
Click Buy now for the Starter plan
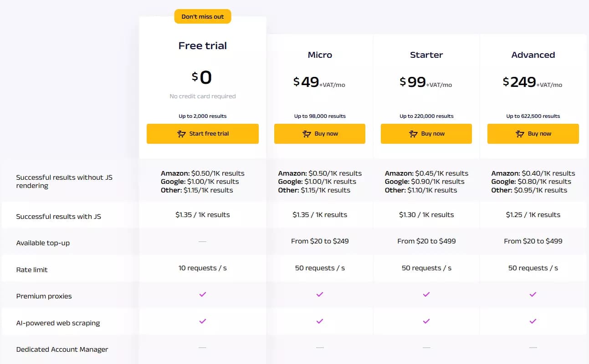tap(426, 133)
